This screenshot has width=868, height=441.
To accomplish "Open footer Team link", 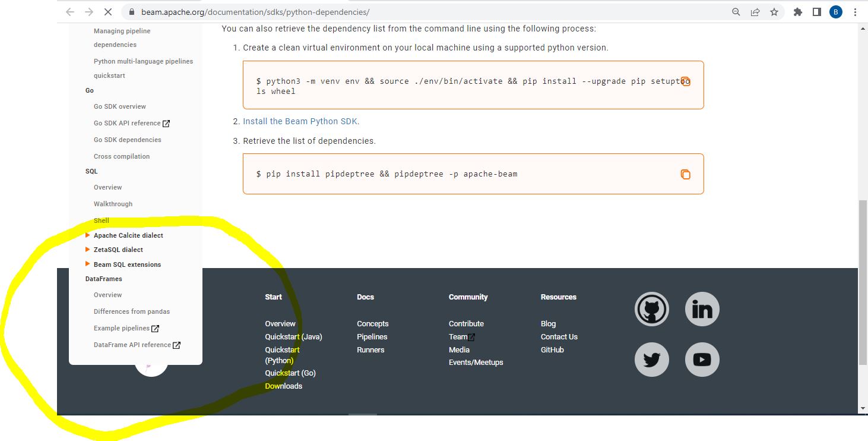I will click(x=462, y=337).
